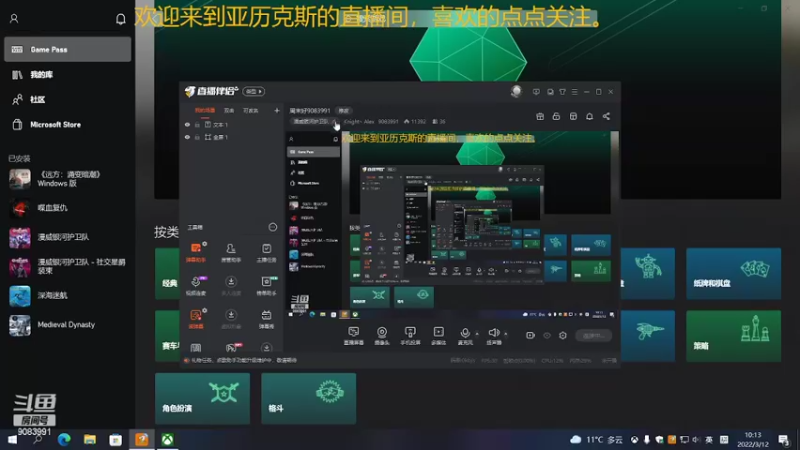This screenshot has width=800, height=450.
Task: Switch to the first scene tab in 直播伴侣
Action: [x=205, y=110]
